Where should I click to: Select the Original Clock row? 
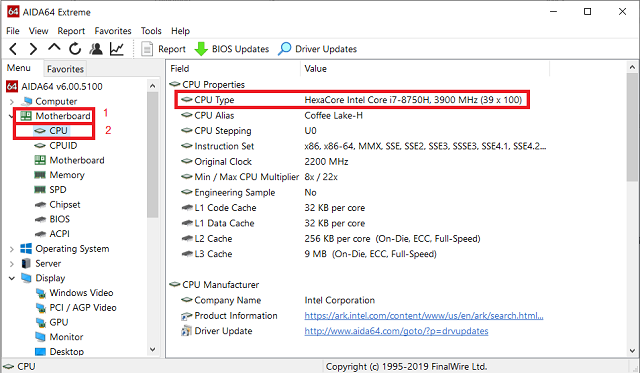pyautogui.click(x=264, y=162)
